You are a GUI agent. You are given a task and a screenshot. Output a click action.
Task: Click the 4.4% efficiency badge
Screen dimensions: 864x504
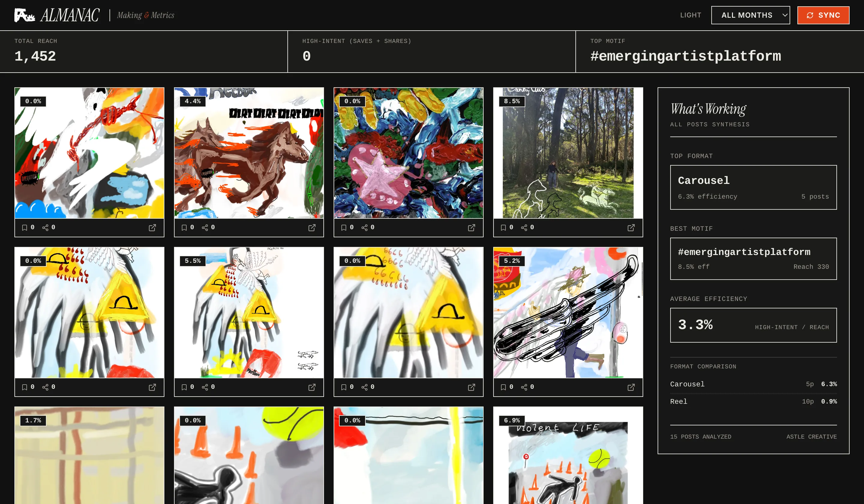coord(193,101)
